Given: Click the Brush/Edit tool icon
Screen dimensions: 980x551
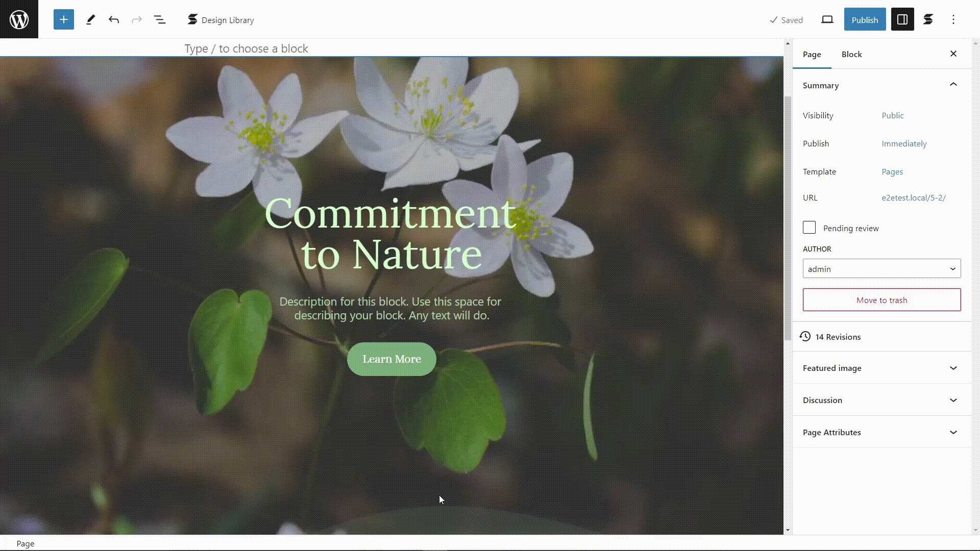Looking at the screenshot, I should (x=90, y=19).
